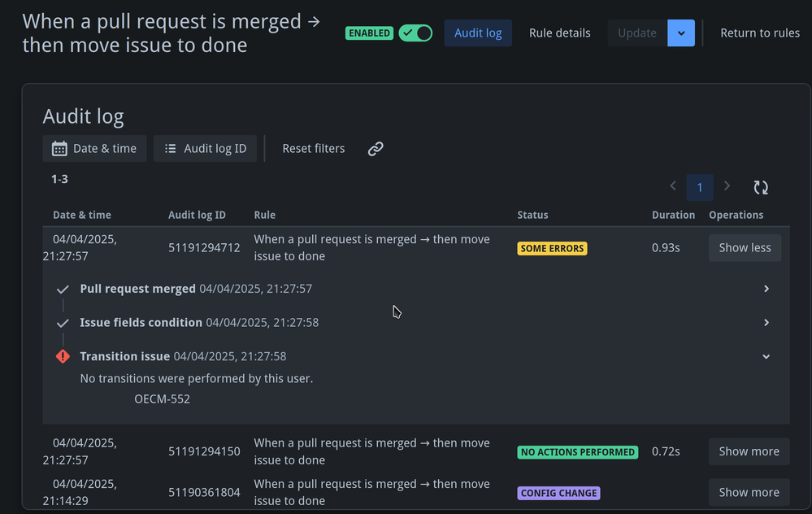The image size is (812, 514).
Task: Click the checkmark on Pull request merged
Action: pyautogui.click(x=63, y=289)
